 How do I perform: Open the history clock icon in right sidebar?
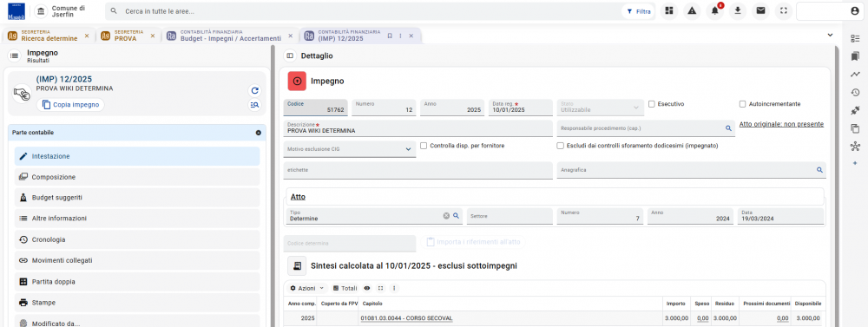(855, 93)
